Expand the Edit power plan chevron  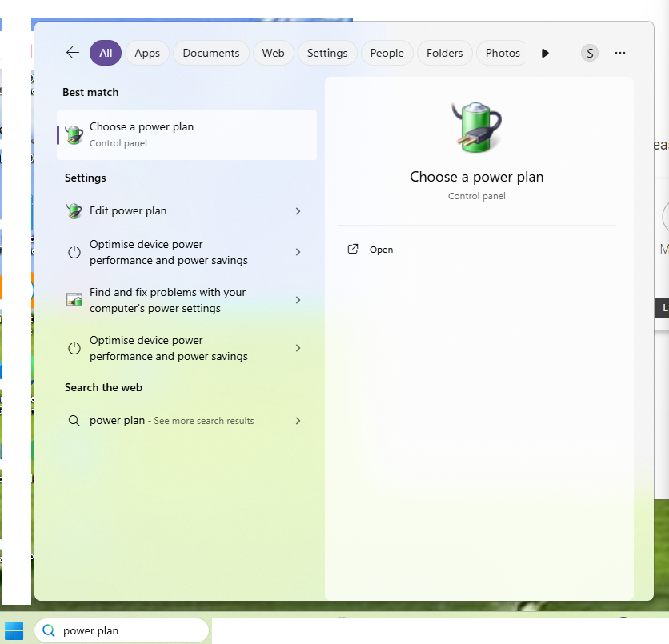(x=298, y=211)
